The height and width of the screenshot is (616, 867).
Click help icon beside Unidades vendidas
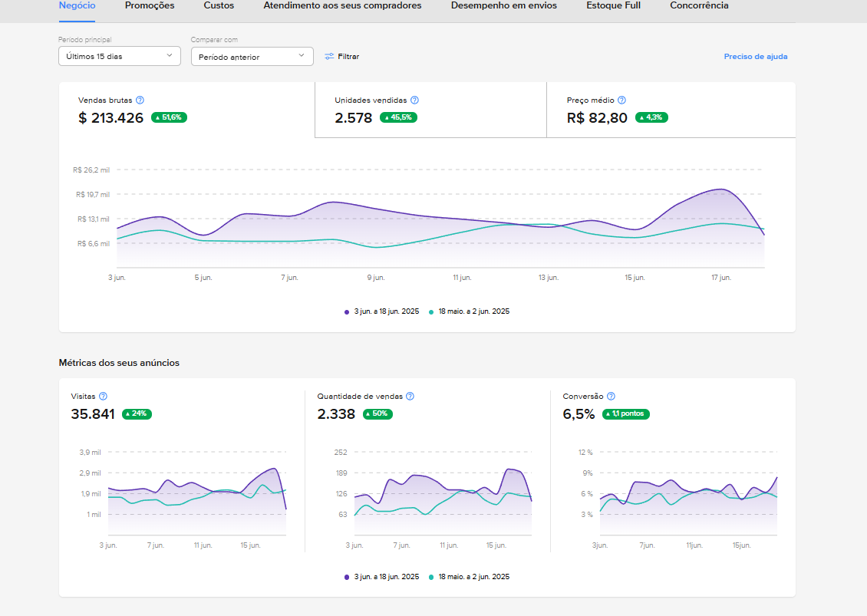(x=414, y=100)
